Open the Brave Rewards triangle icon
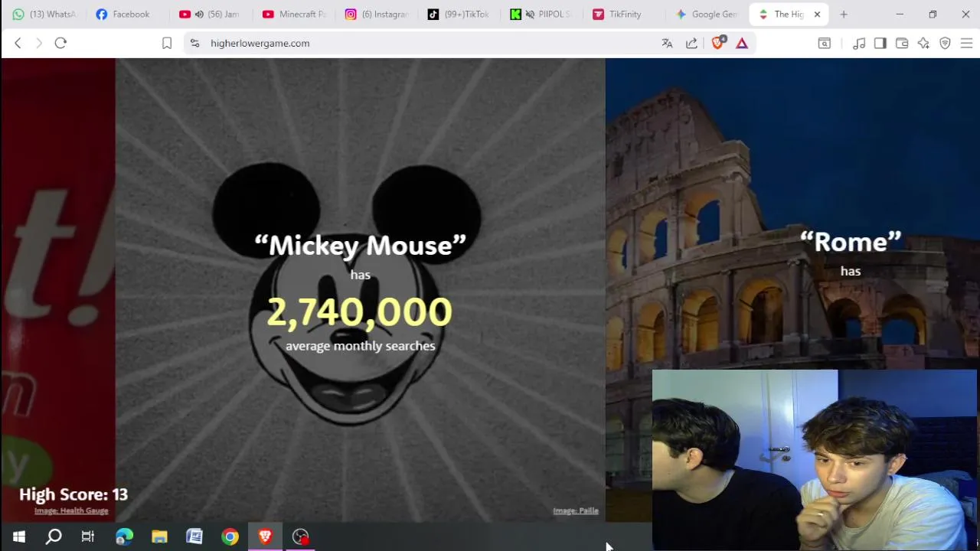 click(x=742, y=44)
